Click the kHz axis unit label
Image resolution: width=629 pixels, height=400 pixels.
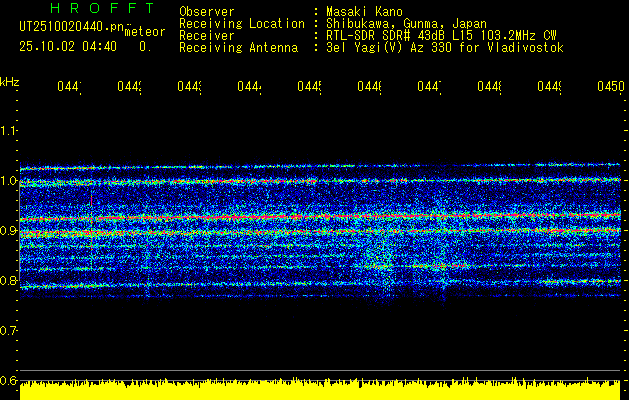point(10,82)
